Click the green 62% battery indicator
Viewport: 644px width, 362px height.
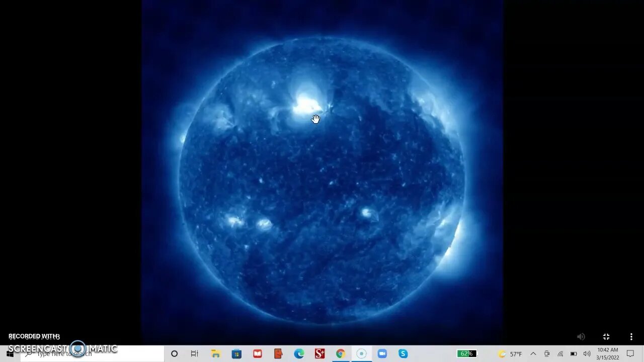click(467, 354)
